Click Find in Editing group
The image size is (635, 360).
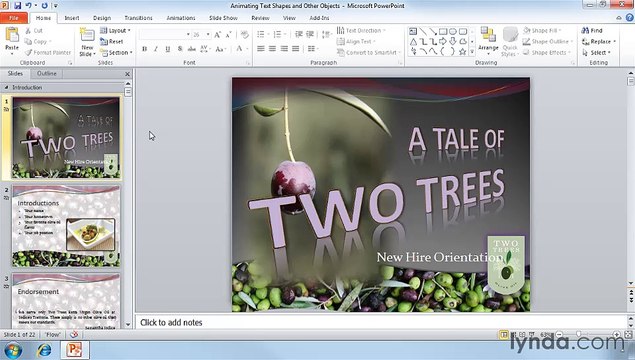coord(592,31)
